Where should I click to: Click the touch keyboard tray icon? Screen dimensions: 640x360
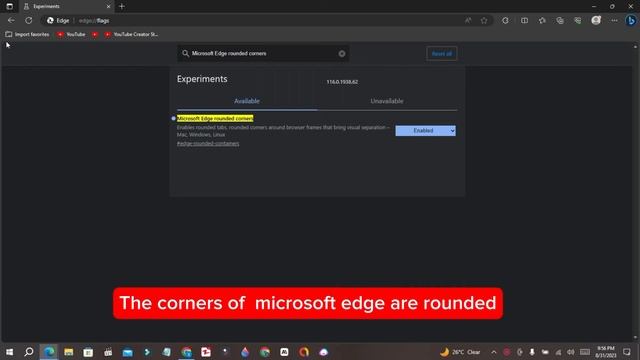click(x=585, y=352)
